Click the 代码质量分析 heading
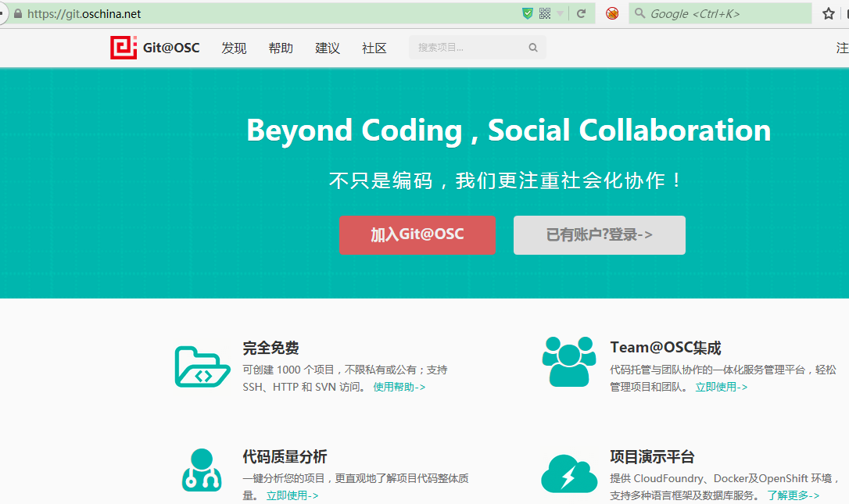 coord(285,456)
